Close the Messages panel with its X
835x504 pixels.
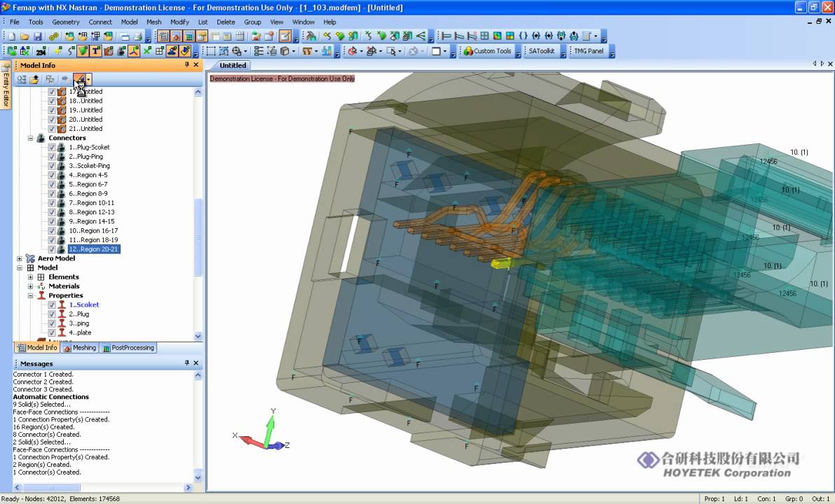click(x=196, y=363)
